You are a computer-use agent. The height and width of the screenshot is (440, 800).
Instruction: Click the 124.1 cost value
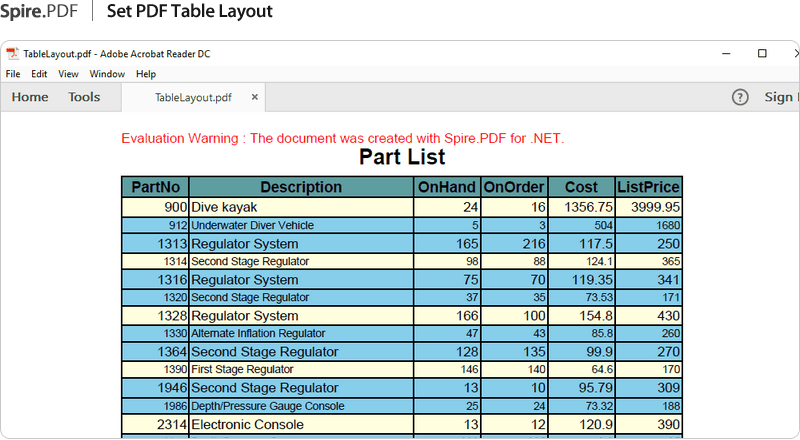pos(599,261)
